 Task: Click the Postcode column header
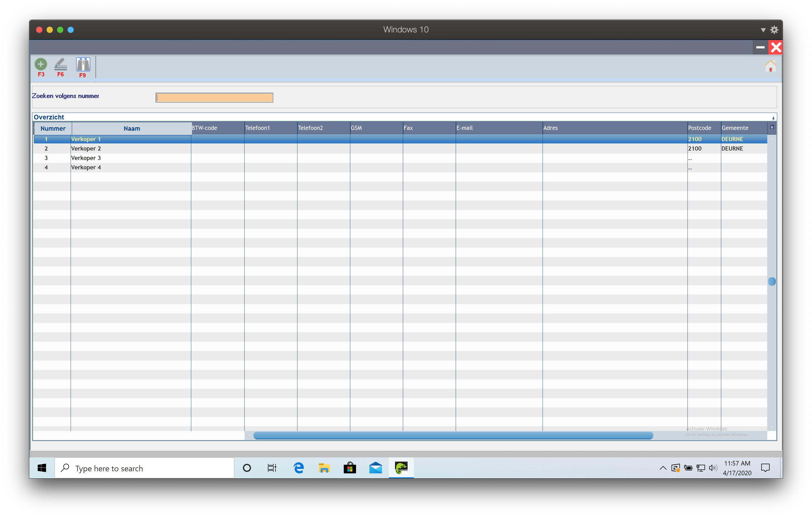click(699, 128)
